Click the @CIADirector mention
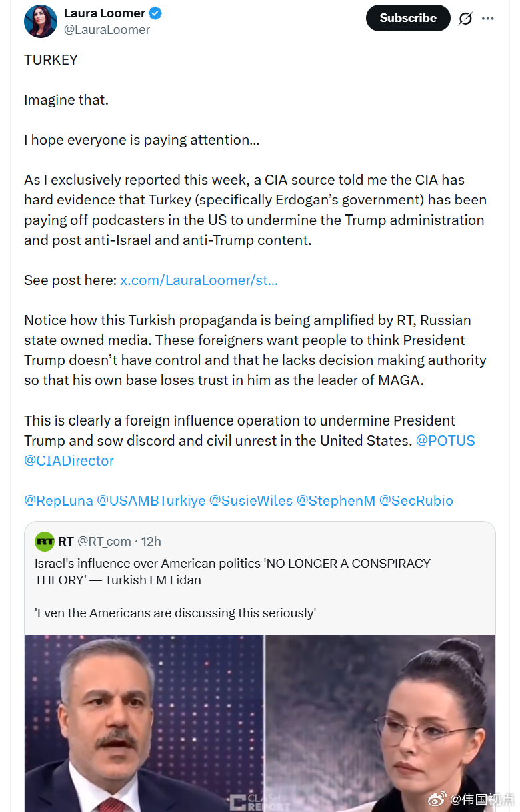The height and width of the screenshot is (812, 520). [x=69, y=461]
